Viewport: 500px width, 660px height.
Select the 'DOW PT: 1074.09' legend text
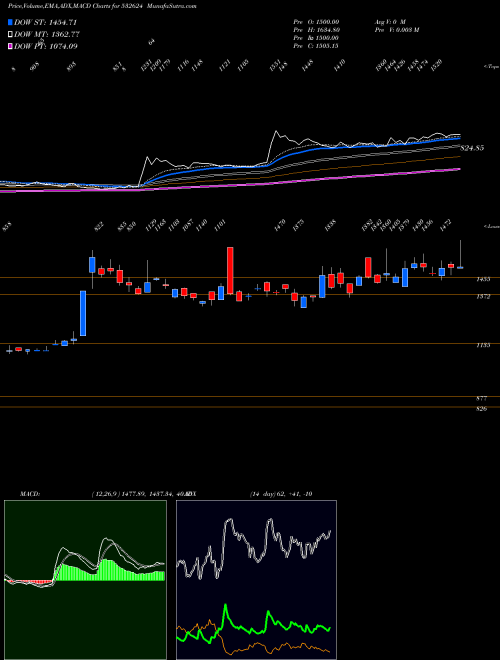tap(45, 46)
